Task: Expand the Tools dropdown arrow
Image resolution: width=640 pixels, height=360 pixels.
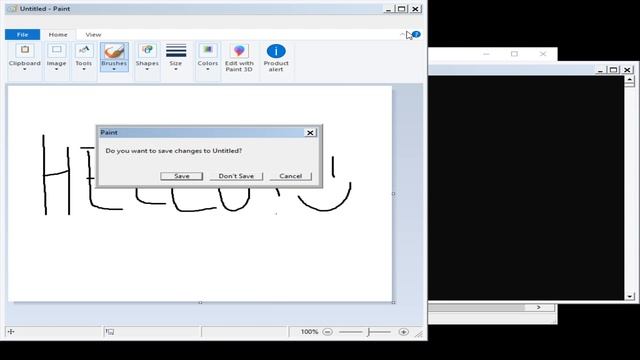Action: pos(84,69)
